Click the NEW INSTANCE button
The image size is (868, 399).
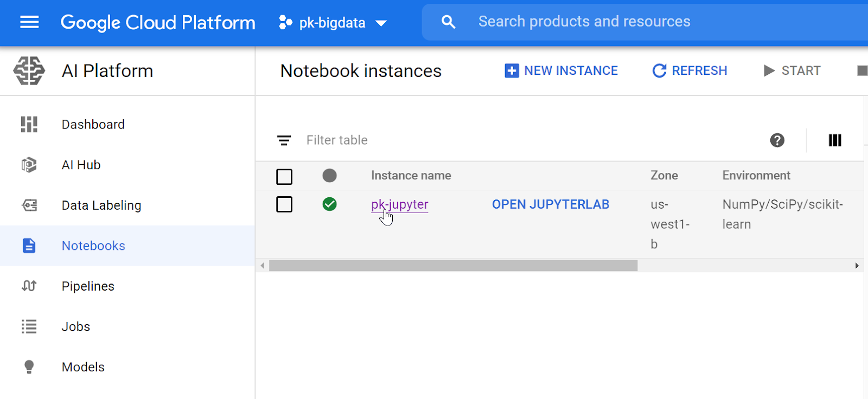(561, 70)
